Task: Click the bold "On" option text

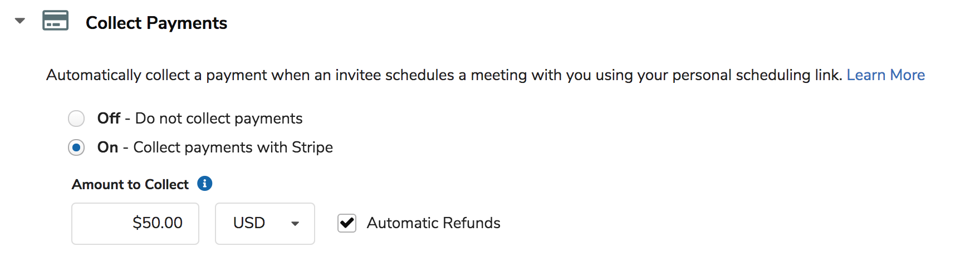Action: click(x=107, y=147)
